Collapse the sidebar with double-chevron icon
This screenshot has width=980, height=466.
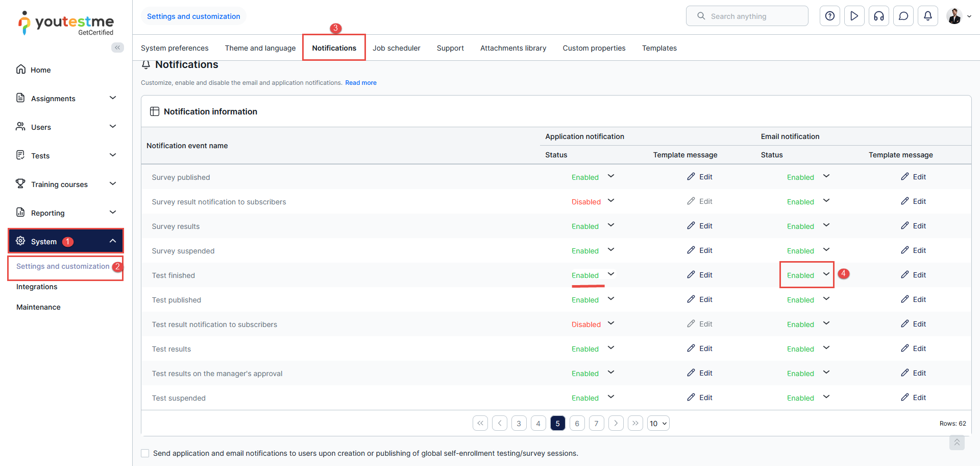117,48
